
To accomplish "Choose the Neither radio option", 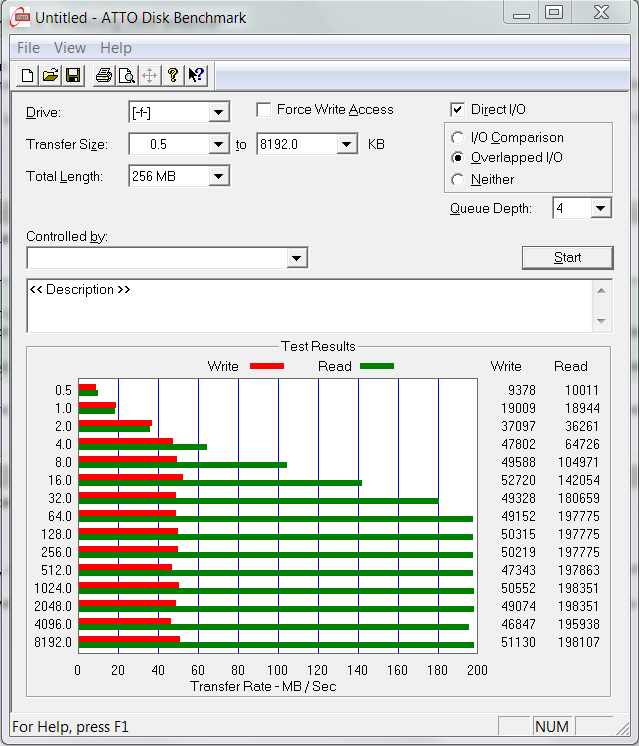I will [x=458, y=180].
